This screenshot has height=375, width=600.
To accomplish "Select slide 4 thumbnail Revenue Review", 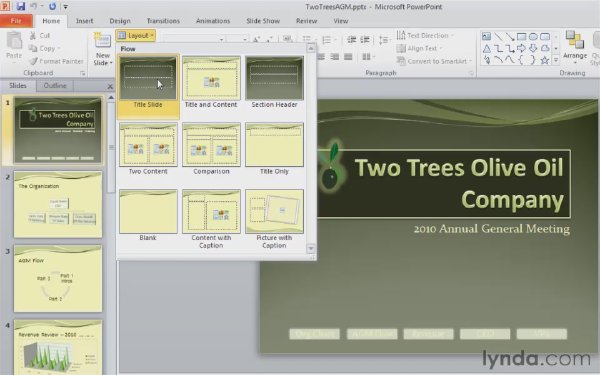I will 58,347.
